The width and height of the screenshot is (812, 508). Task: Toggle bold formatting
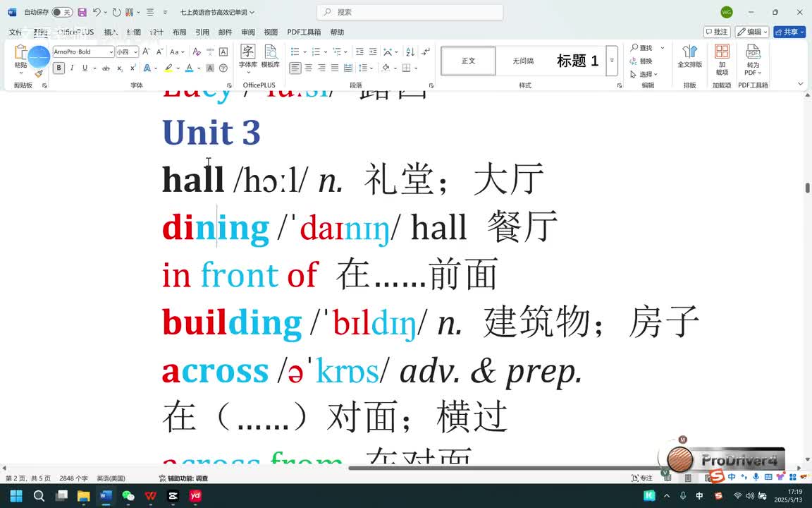[x=59, y=68]
